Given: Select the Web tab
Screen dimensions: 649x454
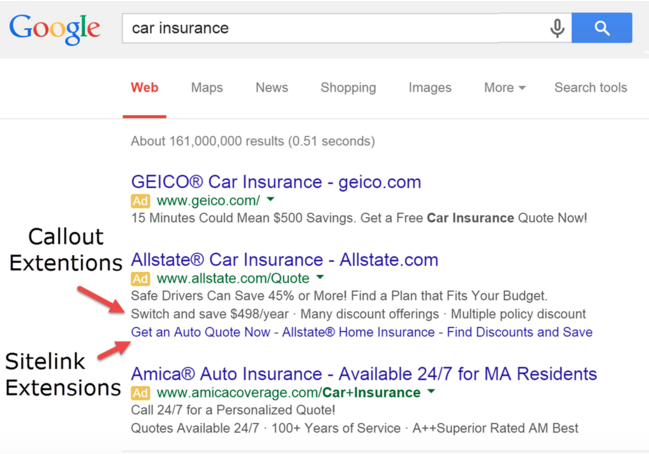Looking at the screenshot, I should click(144, 88).
